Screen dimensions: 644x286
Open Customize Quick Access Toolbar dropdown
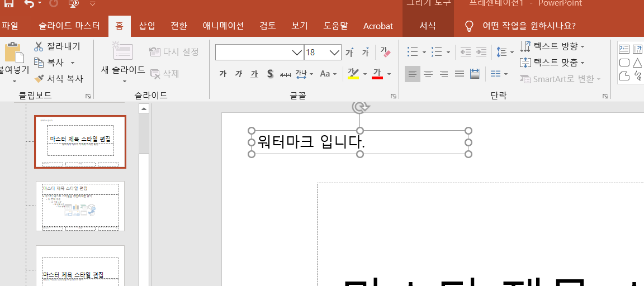[92, 4]
